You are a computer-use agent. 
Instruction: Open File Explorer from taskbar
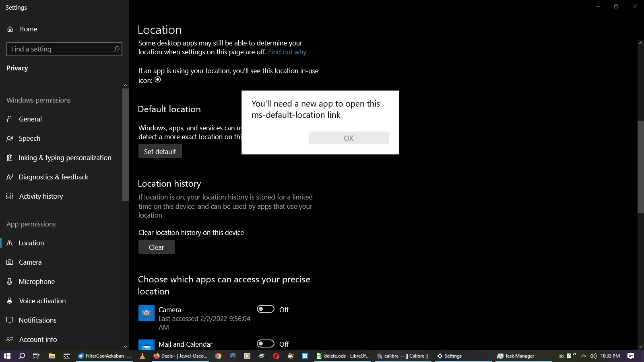click(x=52, y=356)
